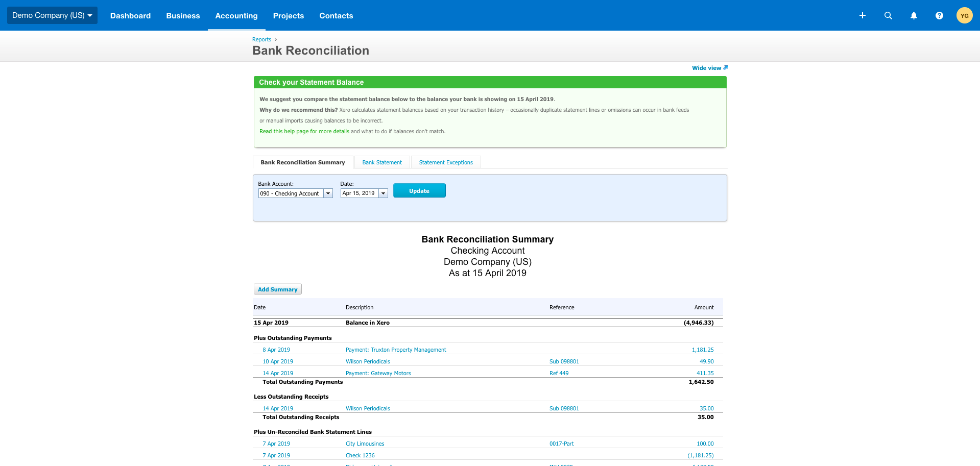Open the Accounting menu
Screen dimensions: 980x466
click(236, 16)
